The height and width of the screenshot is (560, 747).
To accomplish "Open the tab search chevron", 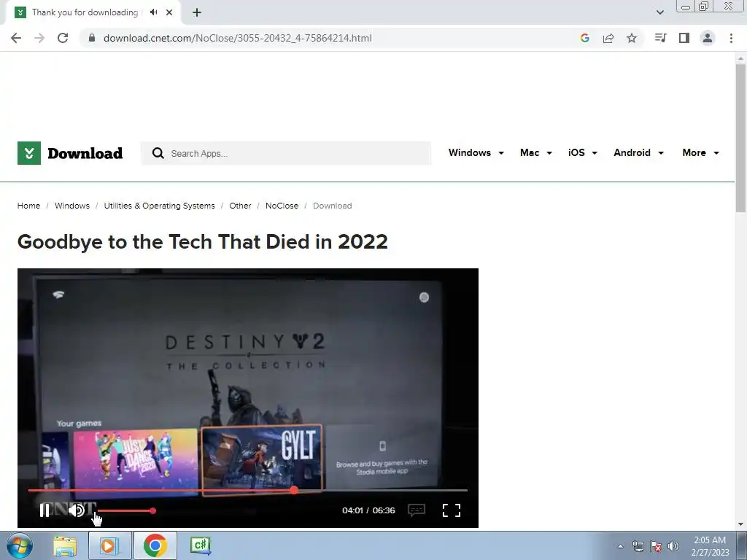I will [x=659, y=12].
